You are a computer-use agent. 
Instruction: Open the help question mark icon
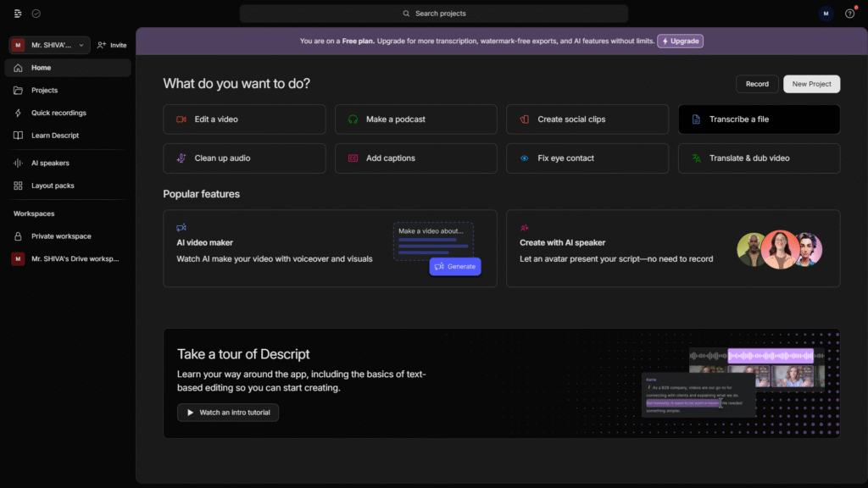pos(849,14)
